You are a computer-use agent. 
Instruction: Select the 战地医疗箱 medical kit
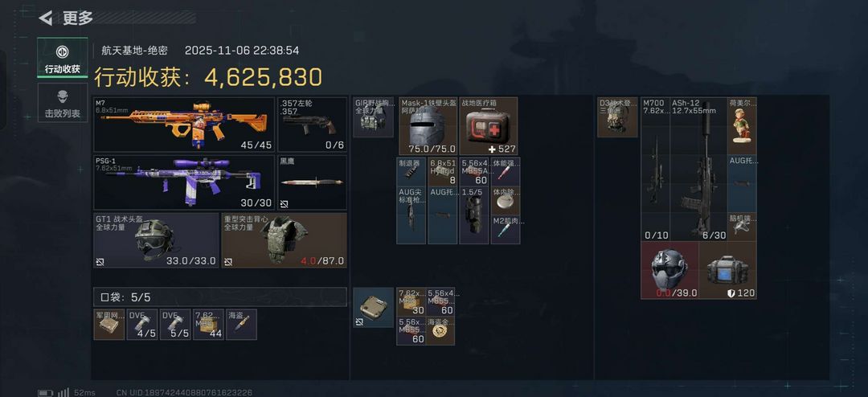pyautogui.click(x=489, y=126)
